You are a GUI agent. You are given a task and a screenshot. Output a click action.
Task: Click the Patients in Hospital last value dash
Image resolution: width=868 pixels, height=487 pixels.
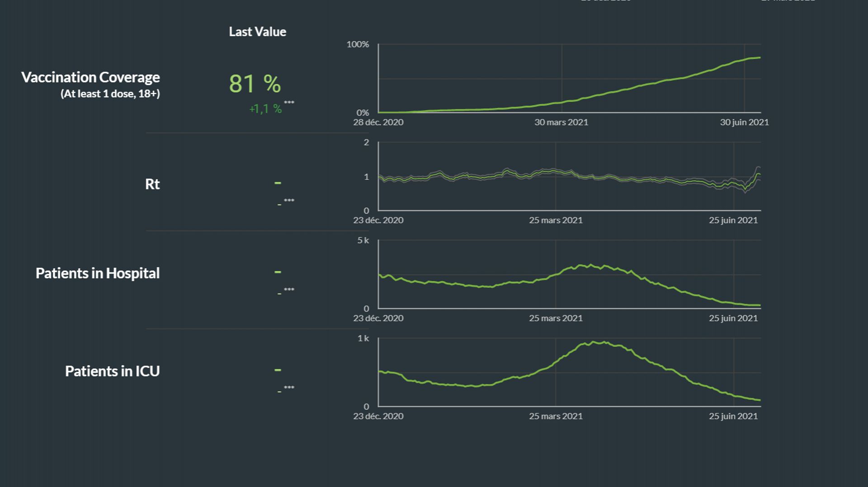278,272
